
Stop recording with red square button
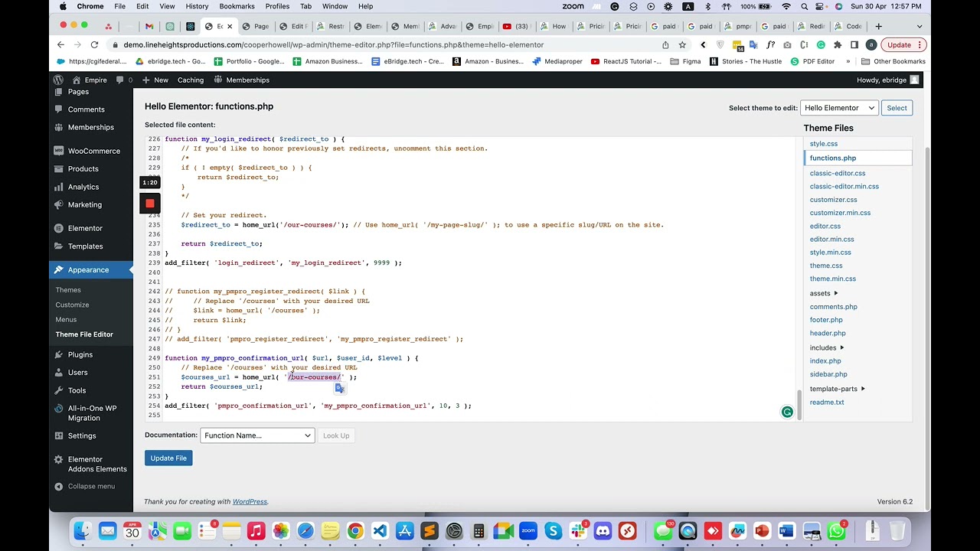pyautogui.click(x=150, y=204)
